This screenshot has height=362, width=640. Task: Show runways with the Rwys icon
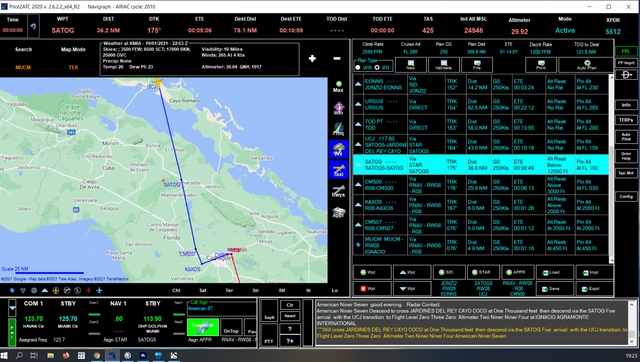point(338,191)
